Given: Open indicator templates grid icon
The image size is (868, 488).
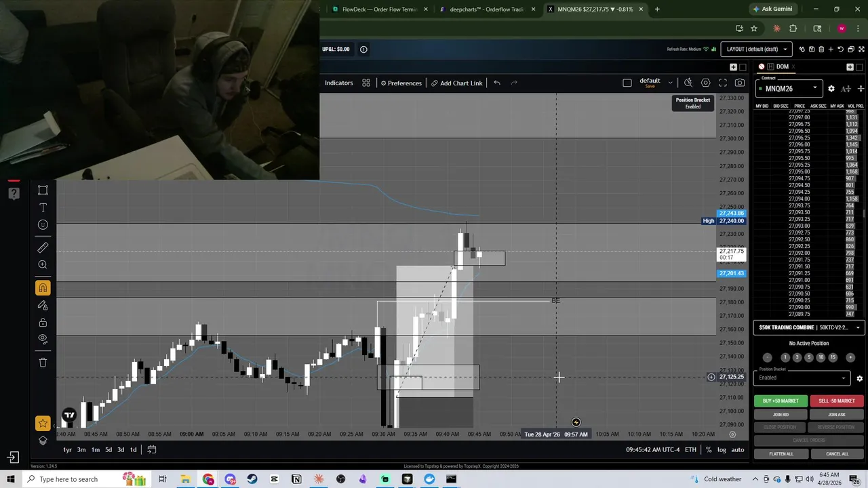Looking at the screenshot, I should [x=366, y=83].
